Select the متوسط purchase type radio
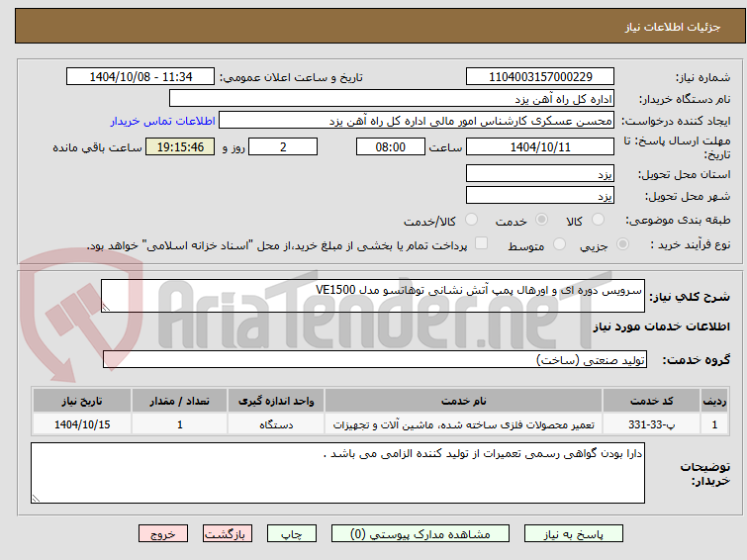Image resolution: width=747 pixels, height=560 pixels. coord(559,244)
